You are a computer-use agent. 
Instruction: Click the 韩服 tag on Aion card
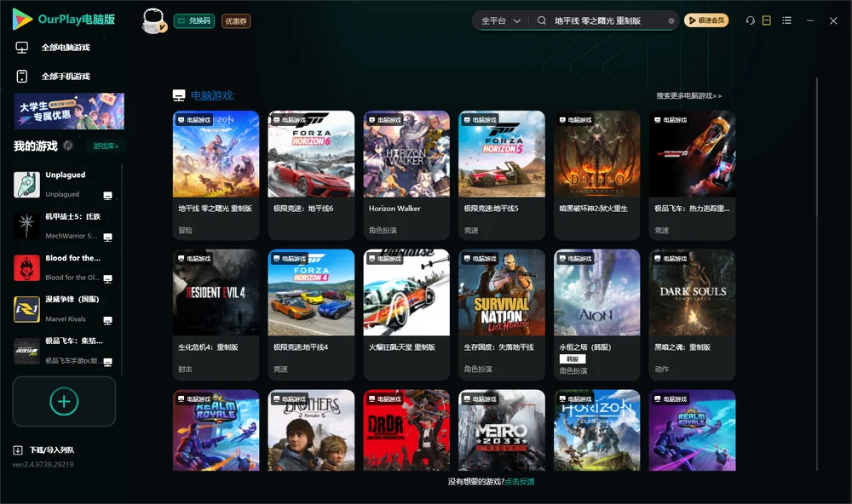tap(573, 359)
